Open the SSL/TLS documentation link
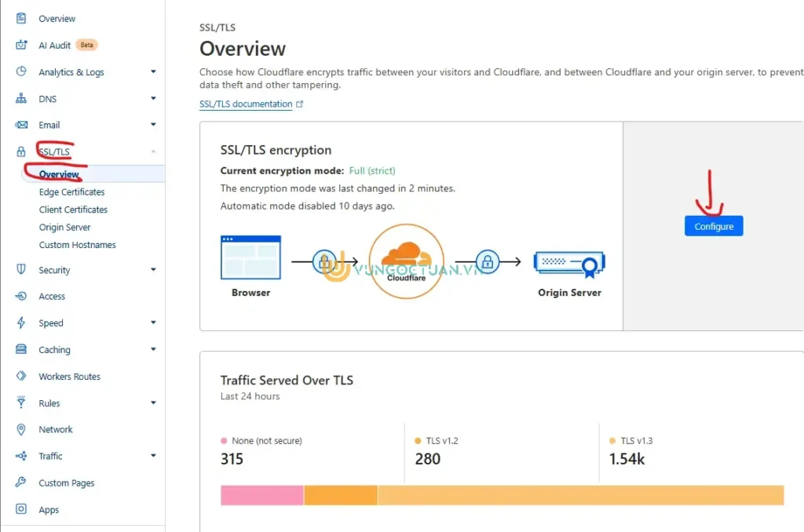804x532 pixels. pos(246,104)
